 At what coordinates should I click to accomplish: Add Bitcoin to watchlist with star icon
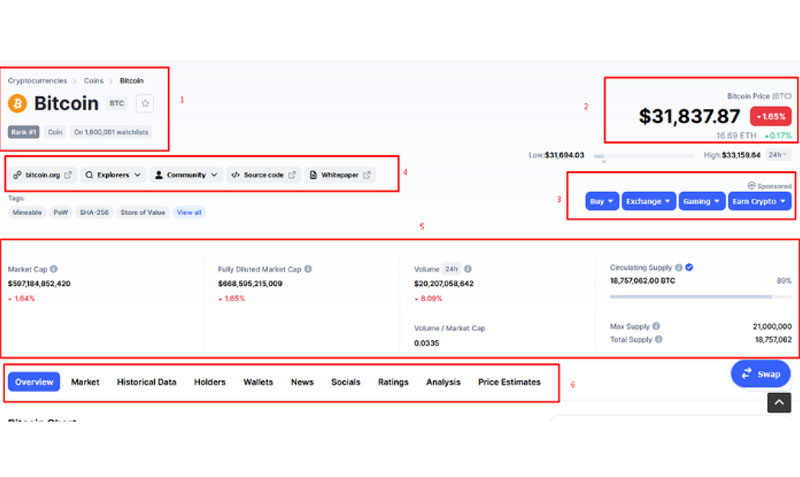145,104
